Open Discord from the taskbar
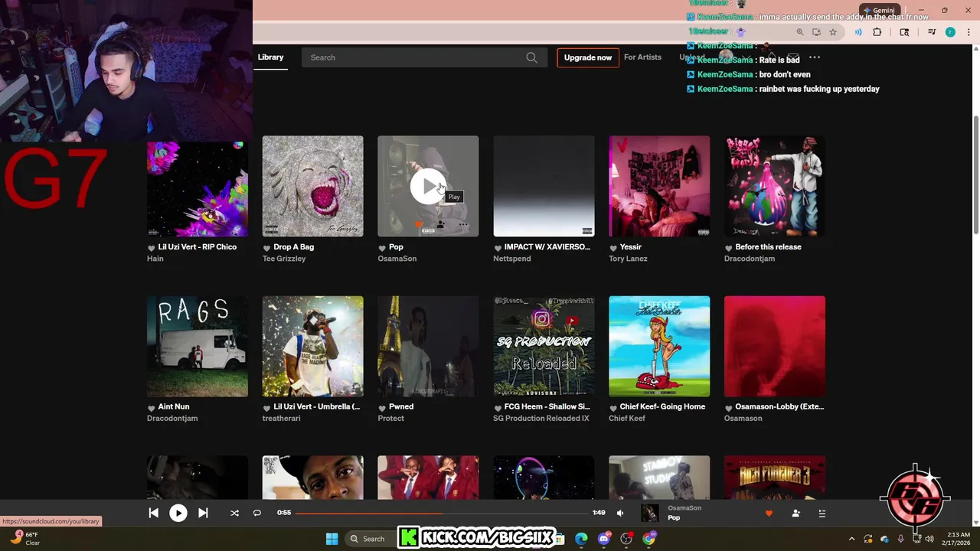980x551 pixels. click(604, 539)
